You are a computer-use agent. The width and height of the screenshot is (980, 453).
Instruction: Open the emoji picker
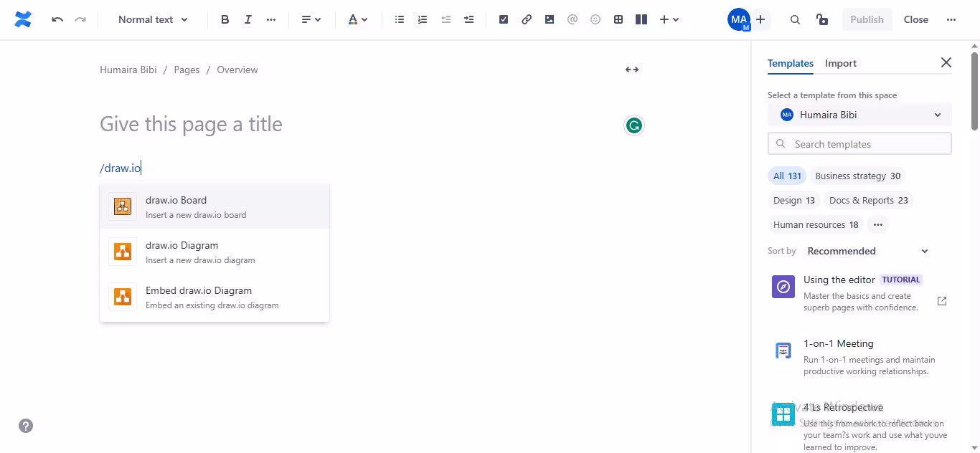tap(595, 20)
